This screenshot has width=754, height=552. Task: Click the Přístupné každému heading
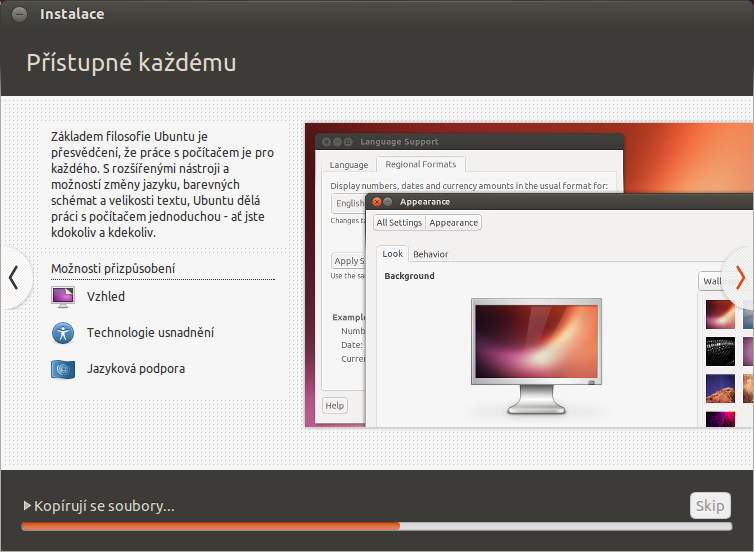pyautogui.click(x=131, y=63)
